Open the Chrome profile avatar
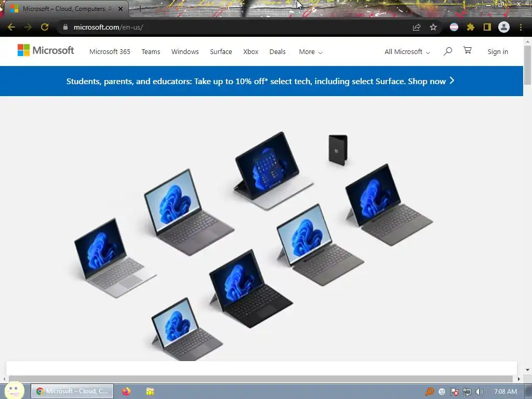The image size is (532, 399). point(504,27)
